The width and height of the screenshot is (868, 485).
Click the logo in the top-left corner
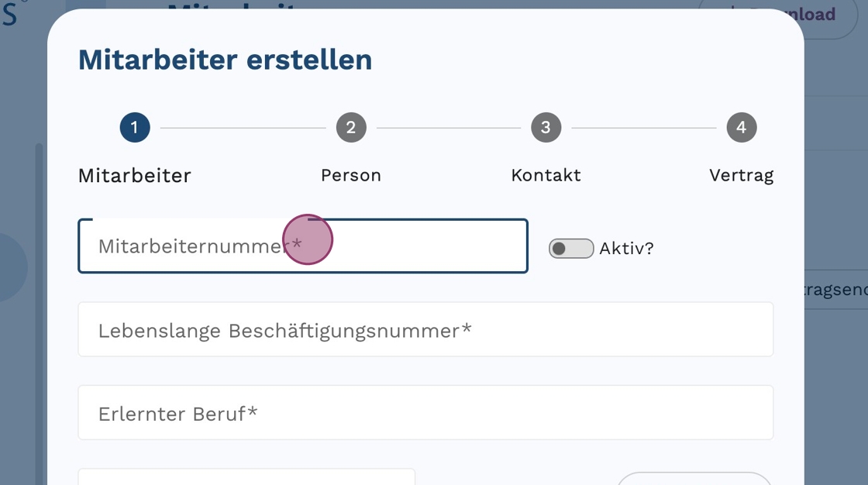(9, 14)
